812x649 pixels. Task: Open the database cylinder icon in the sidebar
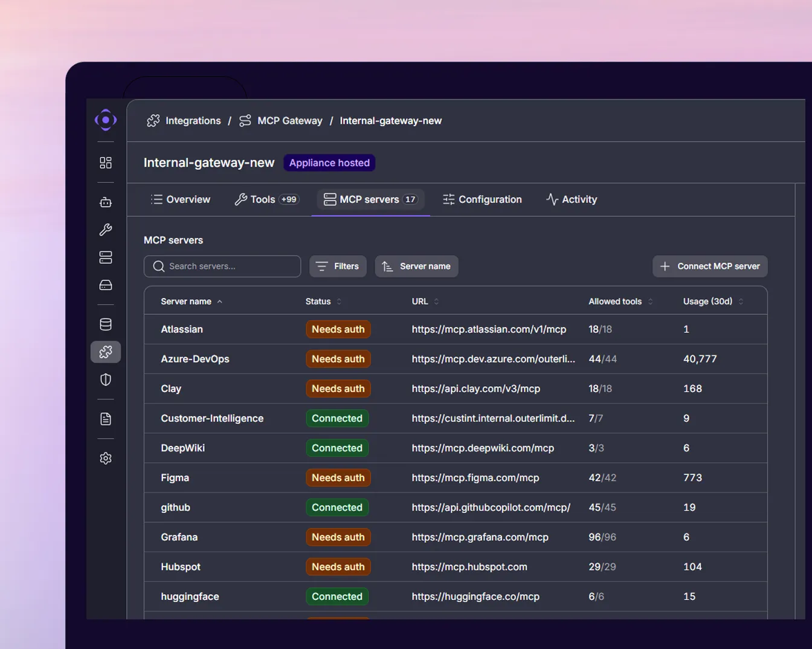coord(106,324)
